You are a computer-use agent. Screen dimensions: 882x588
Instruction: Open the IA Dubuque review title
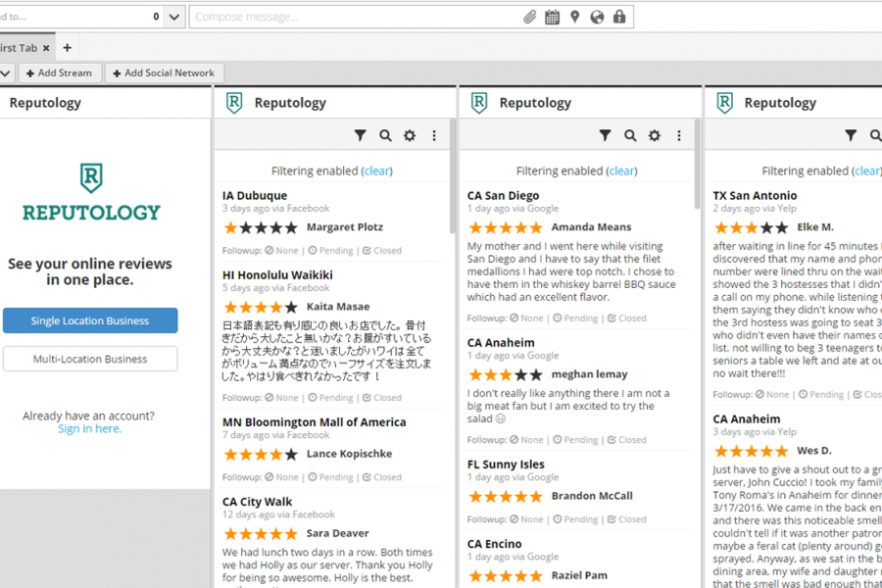tap(254, 196)
